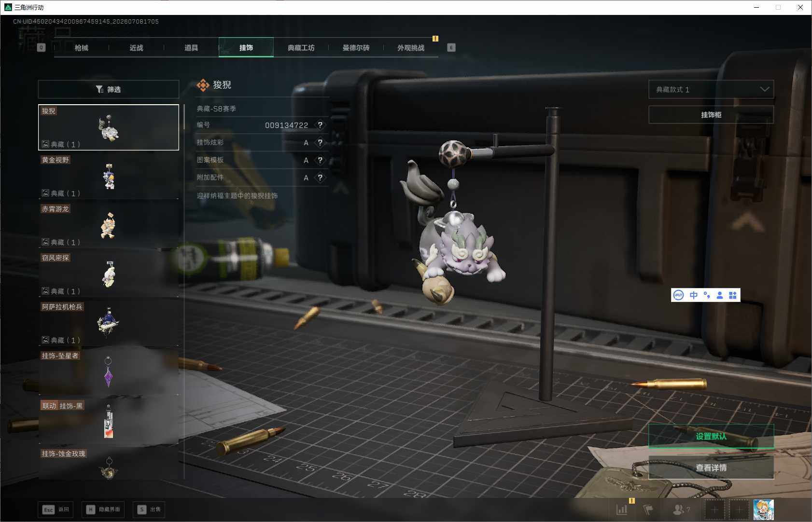Image resolution: width=812 pixels, height=522 pixels.
Task: Open the 道具 tab
Action: click(191, 48)
